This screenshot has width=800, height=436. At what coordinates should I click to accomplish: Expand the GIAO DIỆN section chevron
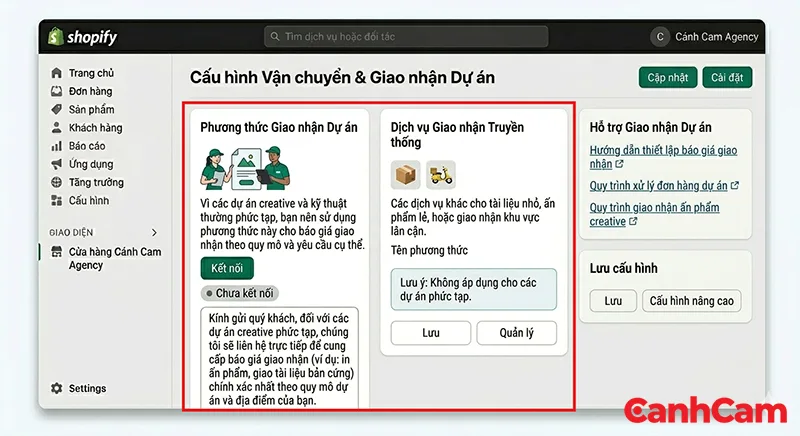[154, 233]
